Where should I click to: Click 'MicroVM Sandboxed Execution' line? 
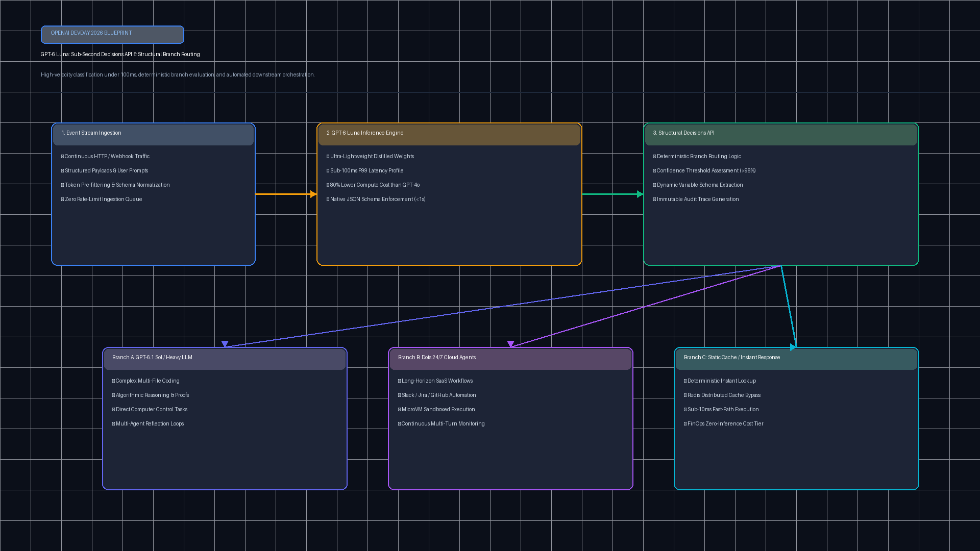436,410
